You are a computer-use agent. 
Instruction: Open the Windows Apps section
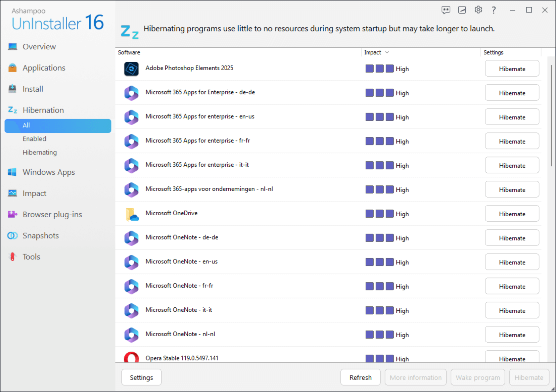click(48, 172)
